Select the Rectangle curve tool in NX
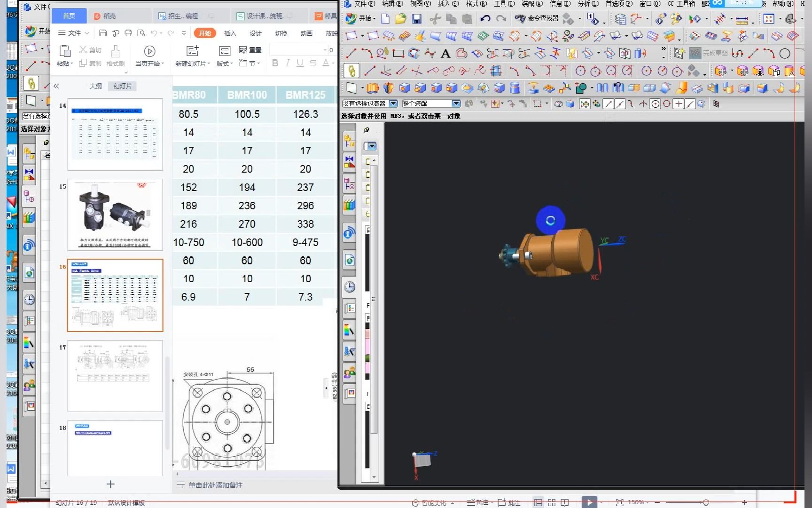Screen dimensions: 812x508 (398, 54)
